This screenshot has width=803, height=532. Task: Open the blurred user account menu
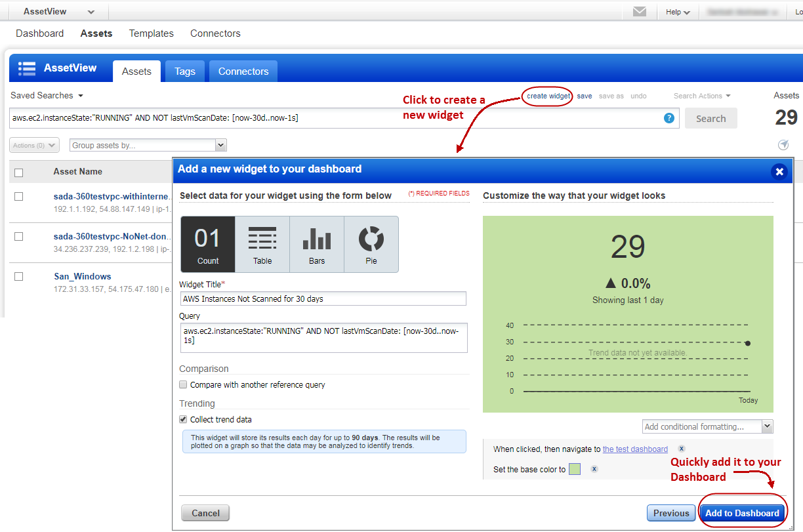tap(743, 12)
